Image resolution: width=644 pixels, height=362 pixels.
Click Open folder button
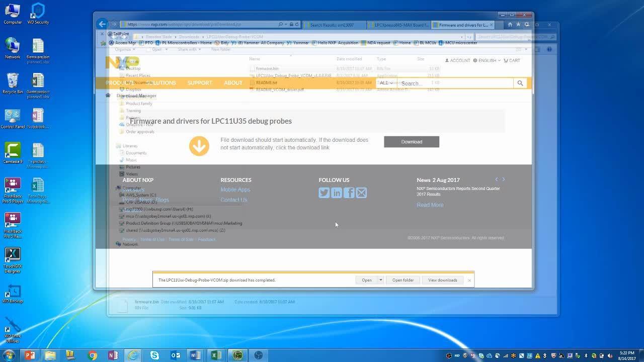pos(403,280)
